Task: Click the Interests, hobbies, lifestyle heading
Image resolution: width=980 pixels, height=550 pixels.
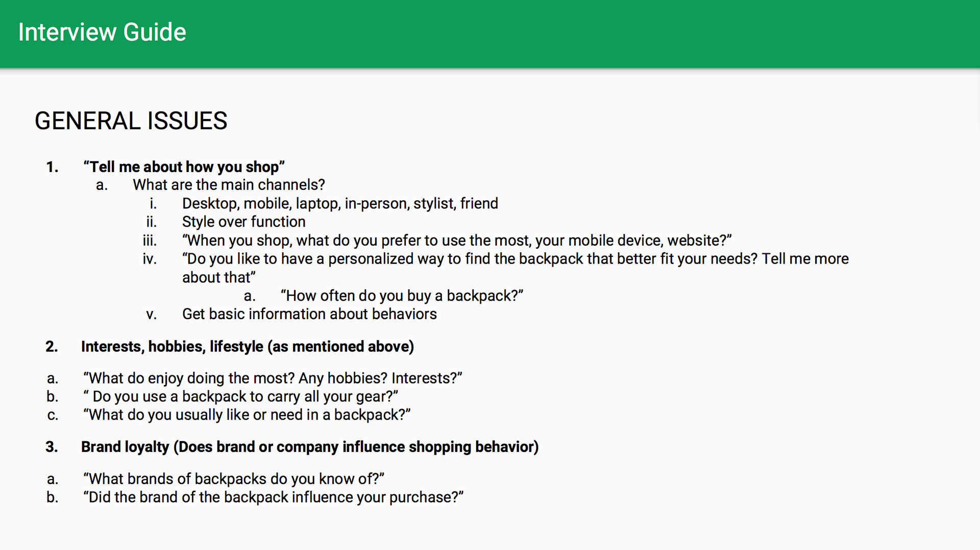Action: [x=247, y=347]
